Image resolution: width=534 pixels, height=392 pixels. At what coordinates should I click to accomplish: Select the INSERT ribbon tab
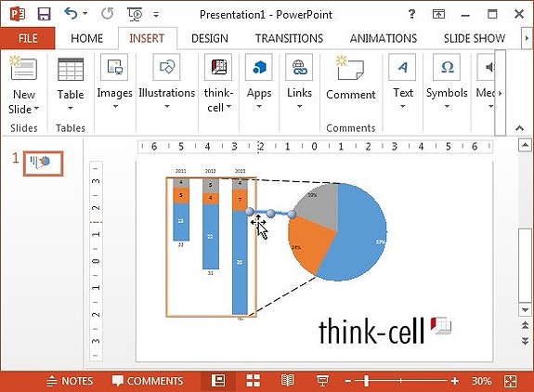tap(147, 38)
